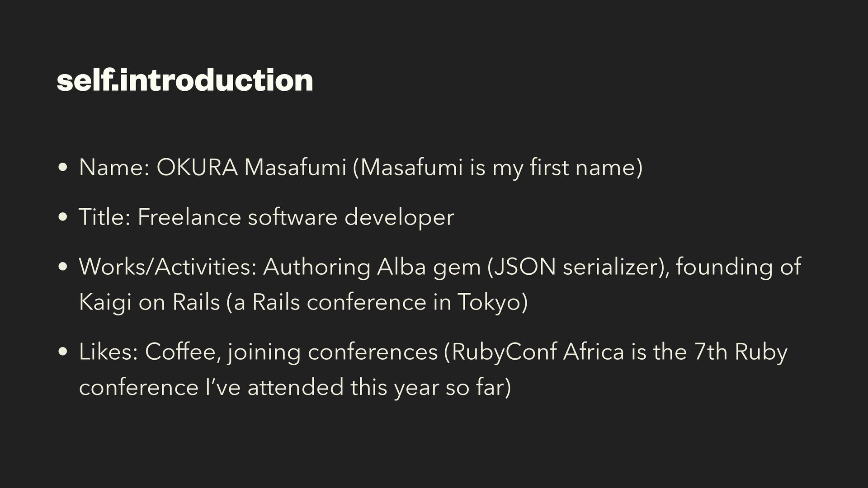Viewport: 868px width, 488px height.
Task: Click the '(JSON serializer)' text
Action: pos(577,267)
